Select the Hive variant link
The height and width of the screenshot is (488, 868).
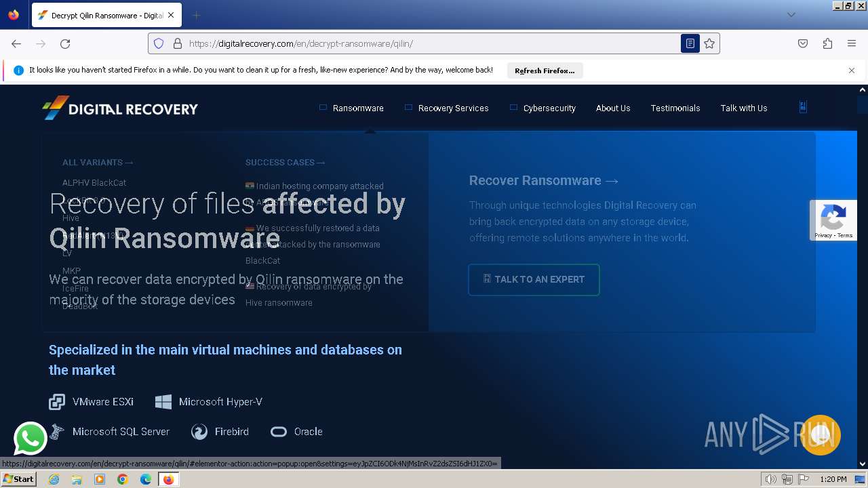pyautogui.click(x=71, y=218)
